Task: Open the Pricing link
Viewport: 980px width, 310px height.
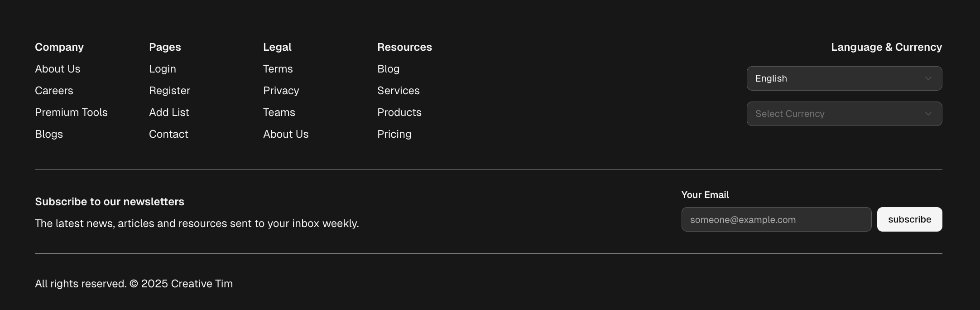Action: click(394, 134)
